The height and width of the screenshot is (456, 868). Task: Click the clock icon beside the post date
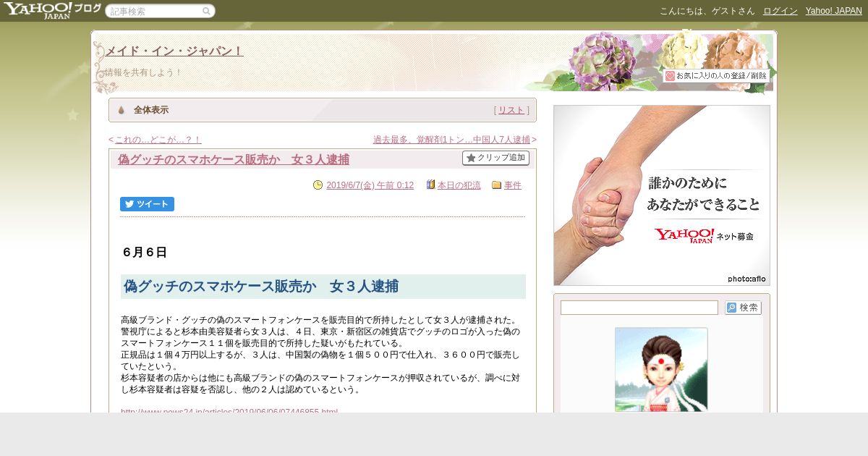318,185
